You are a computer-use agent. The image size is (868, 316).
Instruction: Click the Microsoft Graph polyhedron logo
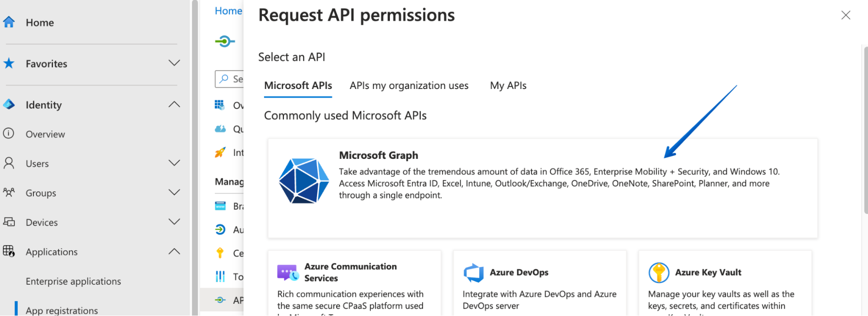point(304,181)
